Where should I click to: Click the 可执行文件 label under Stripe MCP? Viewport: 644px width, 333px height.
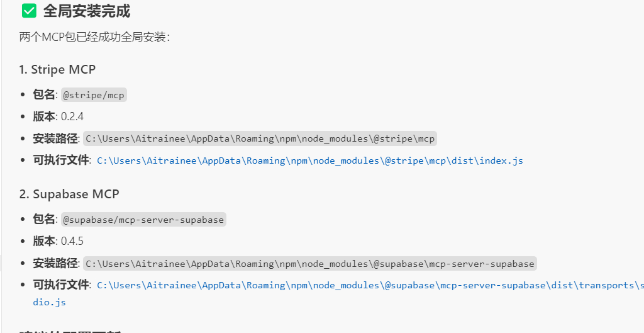61,160
